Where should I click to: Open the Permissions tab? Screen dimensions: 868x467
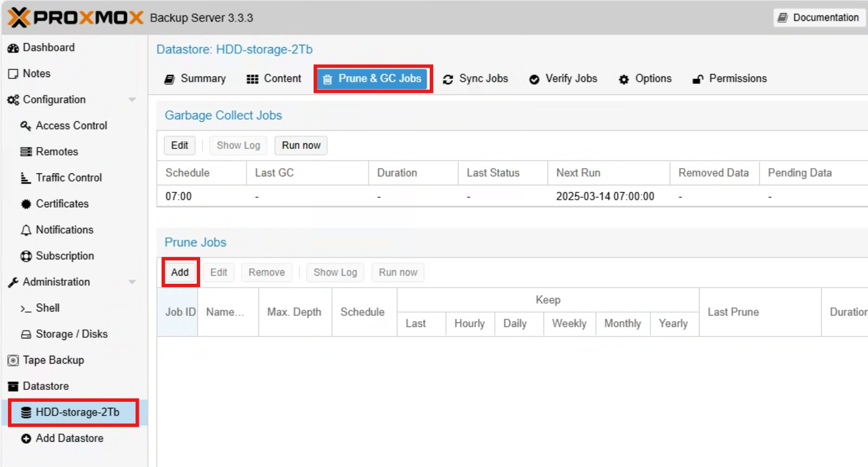click(729, 78)
